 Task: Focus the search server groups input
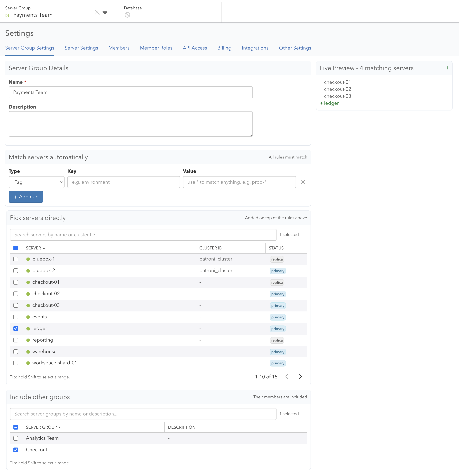point(143,414)
